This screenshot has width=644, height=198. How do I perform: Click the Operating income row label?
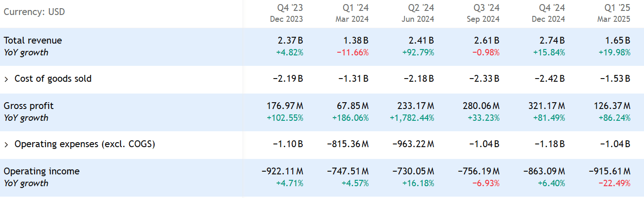41,171
